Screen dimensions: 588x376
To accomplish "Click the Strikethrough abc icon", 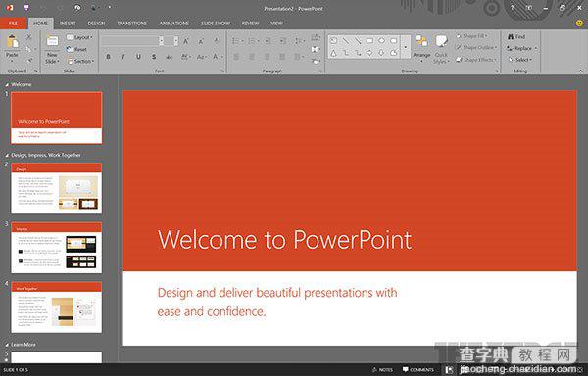I will point(170,57).
